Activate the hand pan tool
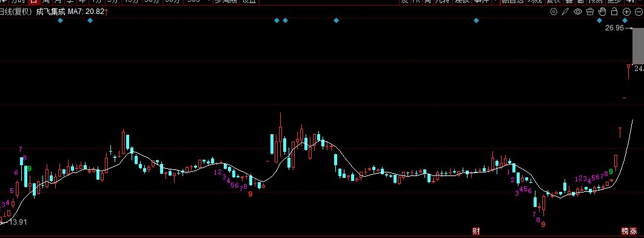This screenshot has height=238, width=644. pos(603,11)
